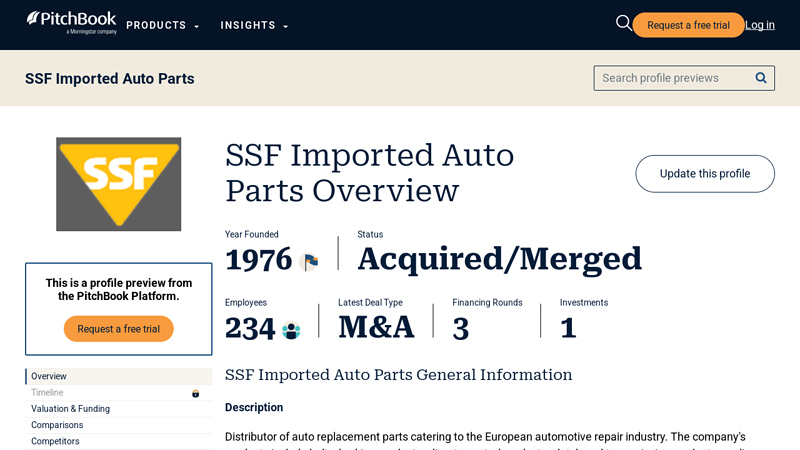
Task: Open the Competitors section
Action: click(x=119, y=441)
